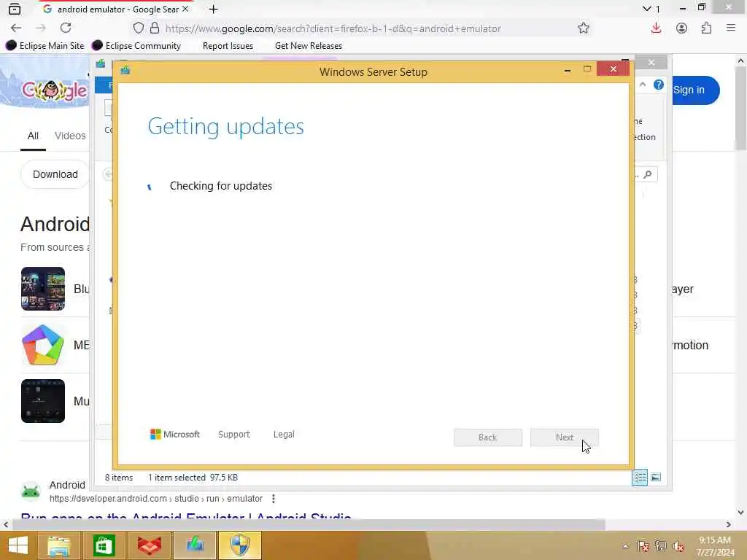This screenshot has width=747, height=560.
Task: Open File Explorer from the taskbar
Action: (x=59, y=545)
